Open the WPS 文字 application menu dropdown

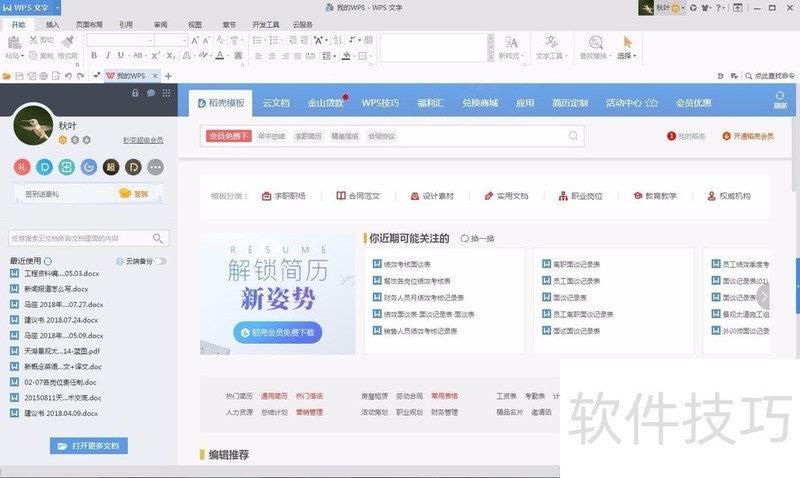pyautogui.click(x=57, y=8)
